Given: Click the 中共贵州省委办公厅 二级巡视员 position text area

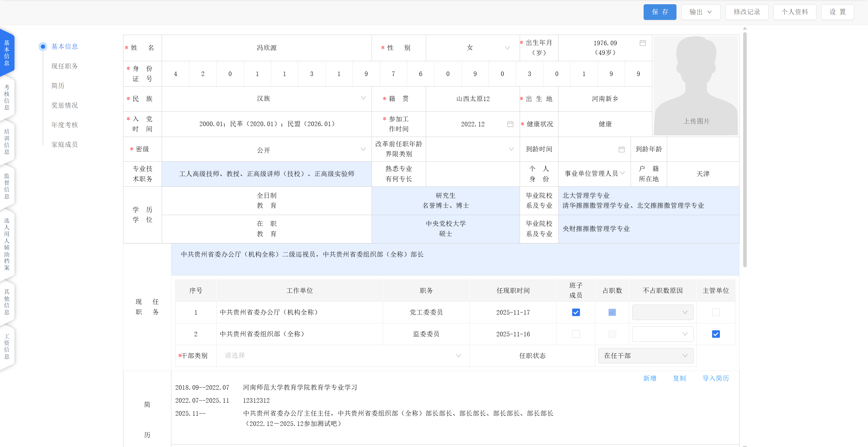Looking at the screenshot, I should [x=455, y=260].
